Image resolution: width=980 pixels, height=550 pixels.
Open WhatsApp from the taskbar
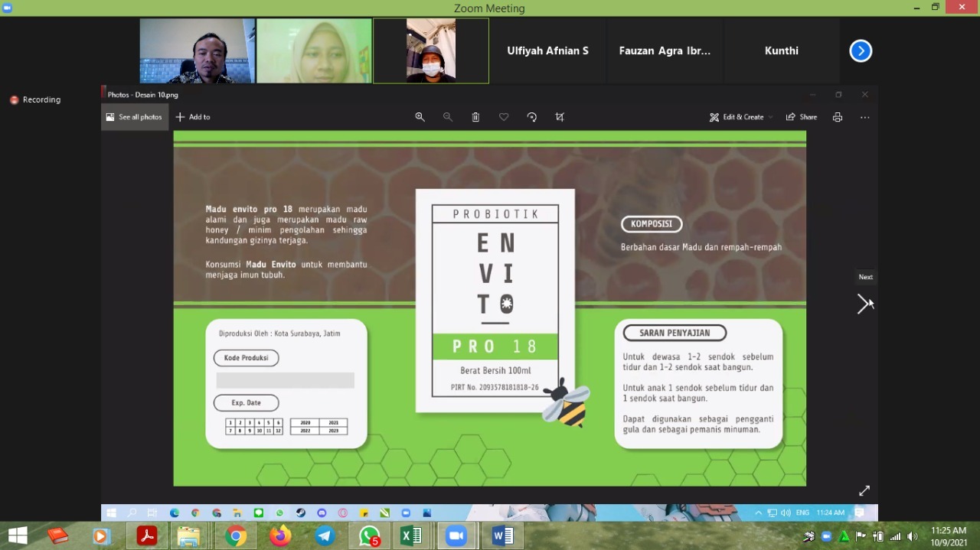click(369, 536)
